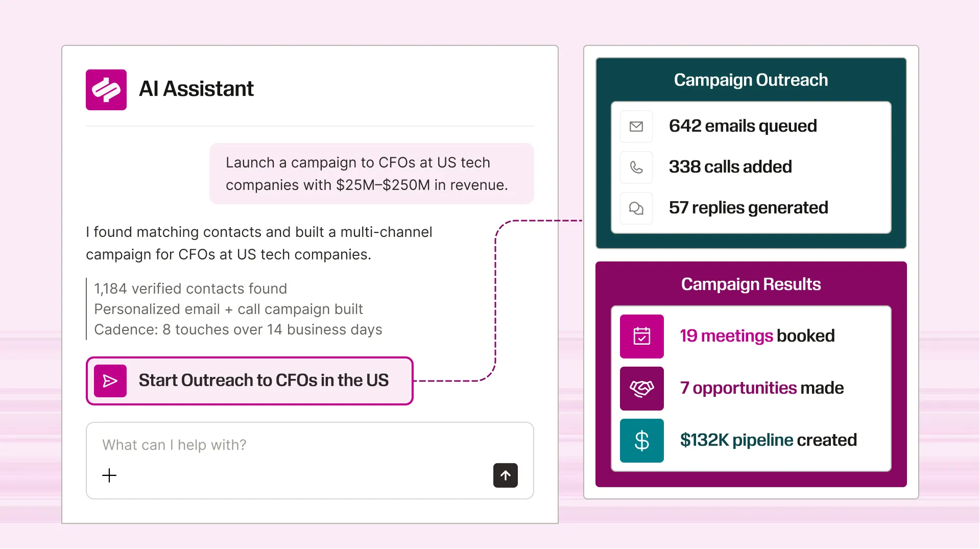Select the Campaign Results panel header
This screenshot has width=980, height=549.
(750, 284)
